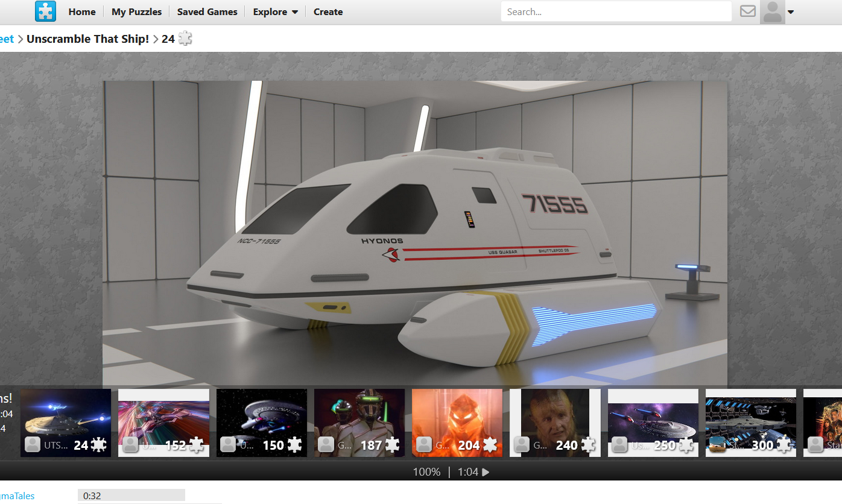
Task: Expand the user account dropdown arrow
Action: point(791,12)
